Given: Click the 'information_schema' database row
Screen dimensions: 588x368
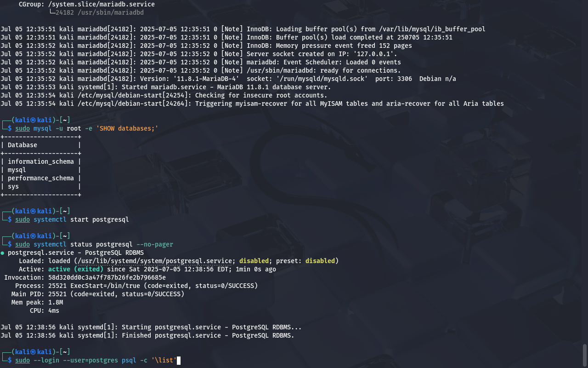Looking at the screenshot, I should 41,161.
